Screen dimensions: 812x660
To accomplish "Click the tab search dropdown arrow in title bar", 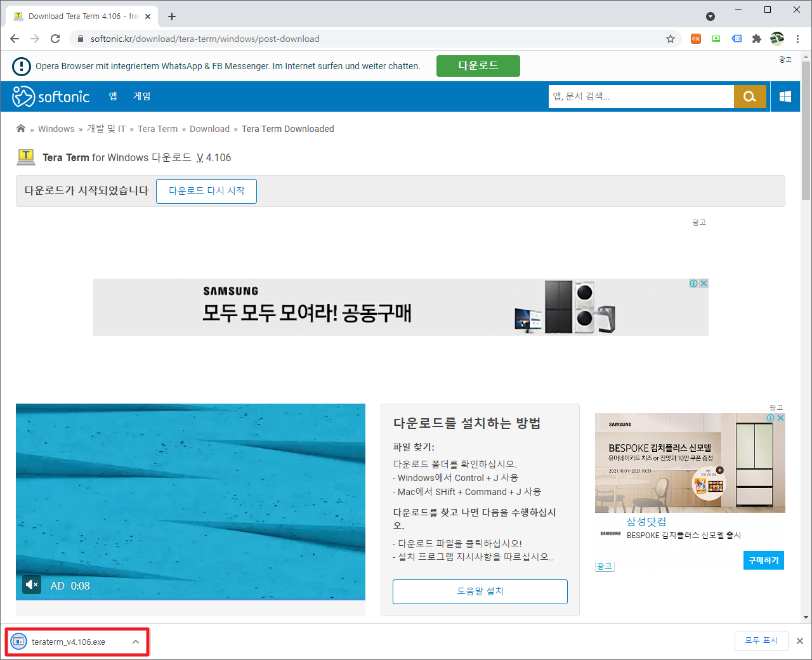I will point(710,16).
